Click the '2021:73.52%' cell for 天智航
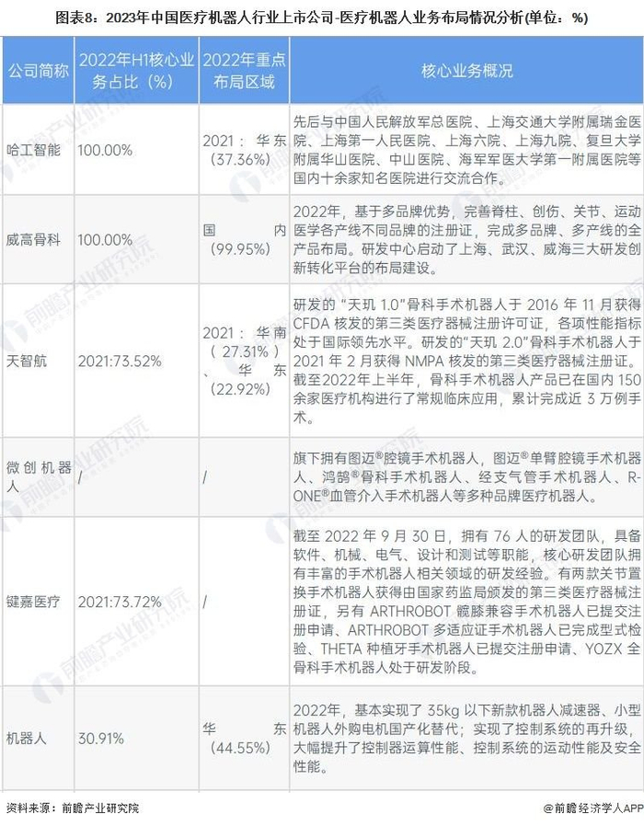The width and height of the screenshot is (644, 826). [x=120, y=361]
